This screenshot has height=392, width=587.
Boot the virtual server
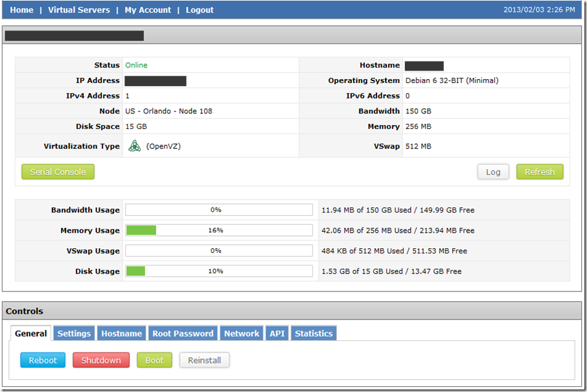155,360
